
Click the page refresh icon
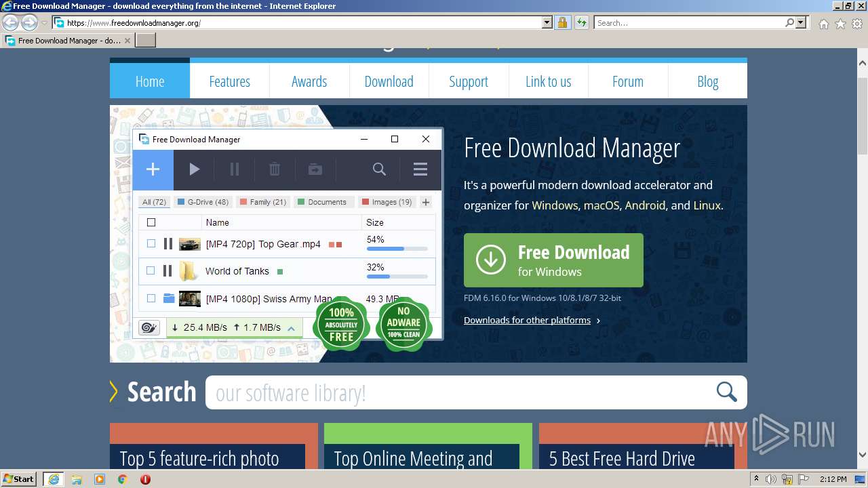point(581,23)
